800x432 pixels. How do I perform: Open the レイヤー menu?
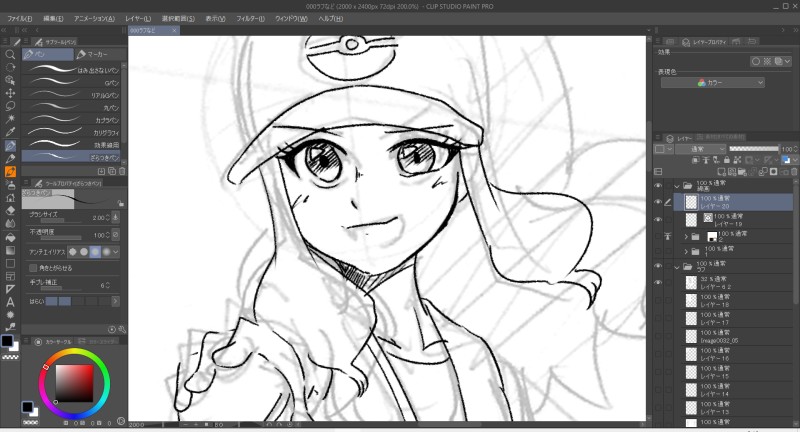[138, 18]
